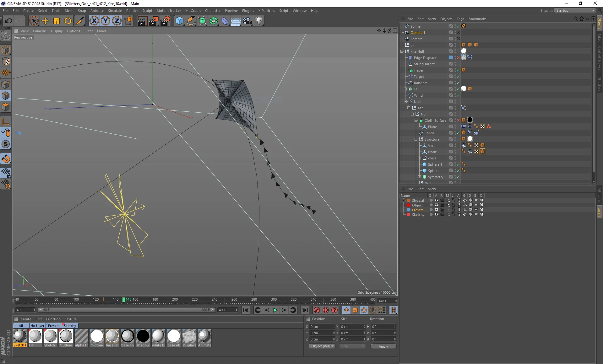Image resolution: width=603 pixels, height=364 pixels.
Task: Open the MoGraph menu
Action: click(x=193, y=11)
